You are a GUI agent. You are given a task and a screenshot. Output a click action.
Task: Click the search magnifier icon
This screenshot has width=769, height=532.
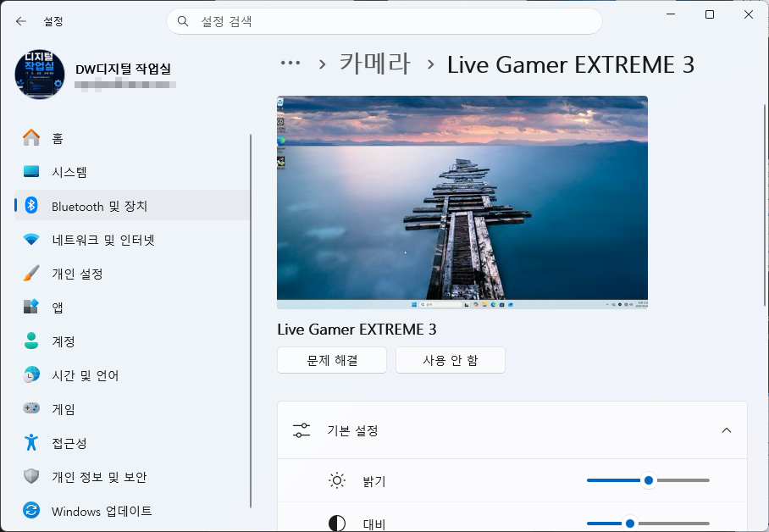(182, 21)
